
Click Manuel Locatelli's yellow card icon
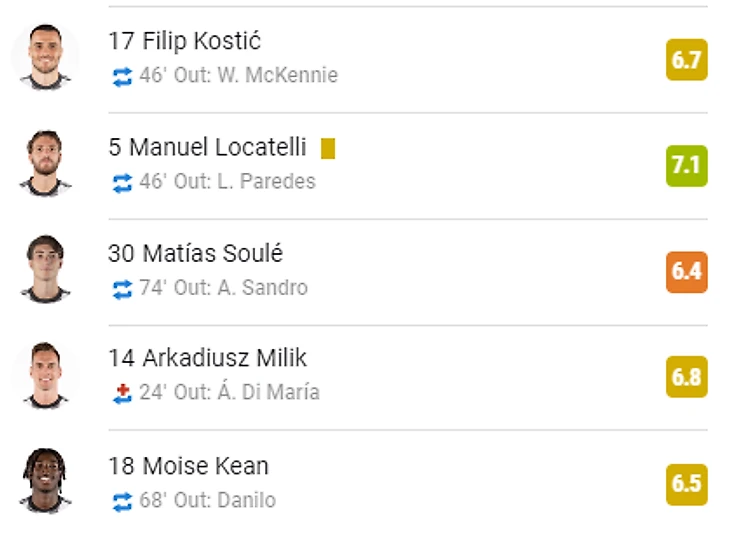tap(328, 148)
